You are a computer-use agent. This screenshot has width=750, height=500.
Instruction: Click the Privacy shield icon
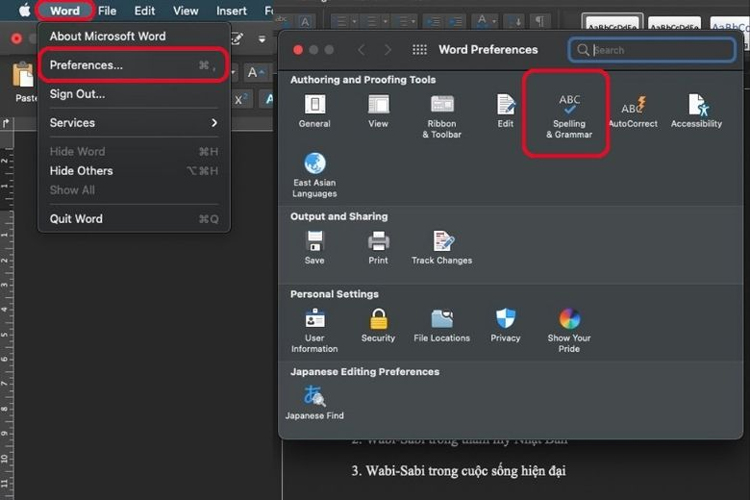(x=505, y=323)
